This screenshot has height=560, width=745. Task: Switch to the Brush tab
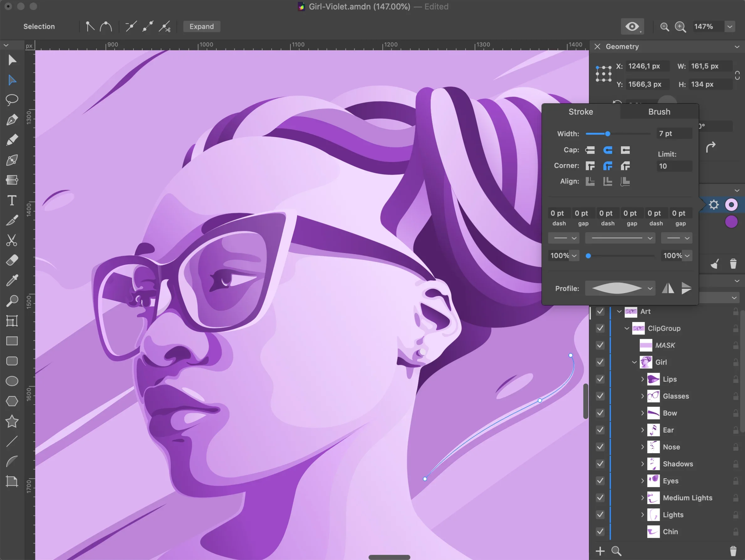[659, 112]
